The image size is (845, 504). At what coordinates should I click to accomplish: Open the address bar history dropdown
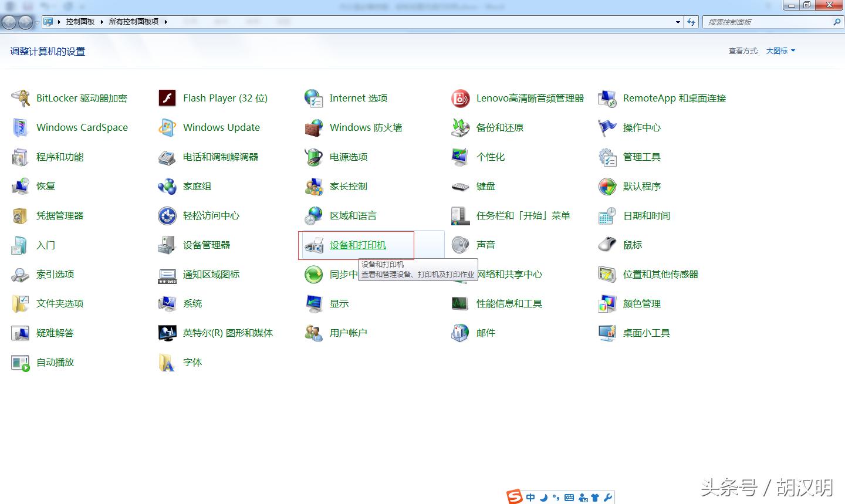[x=677, y=22]
